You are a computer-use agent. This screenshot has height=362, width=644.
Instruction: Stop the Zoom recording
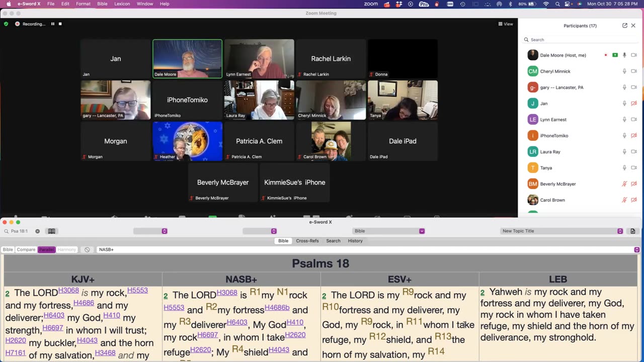point(60,24)
